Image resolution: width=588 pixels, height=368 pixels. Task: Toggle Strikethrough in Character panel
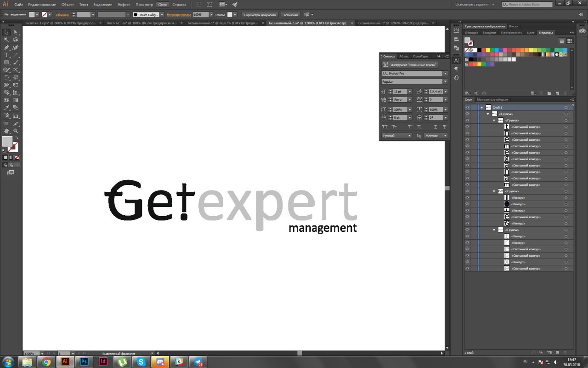click(445, 126)
